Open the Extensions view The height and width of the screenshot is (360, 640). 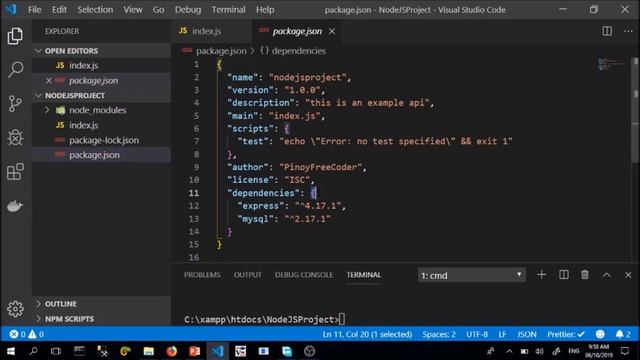[x=15, y=172]
